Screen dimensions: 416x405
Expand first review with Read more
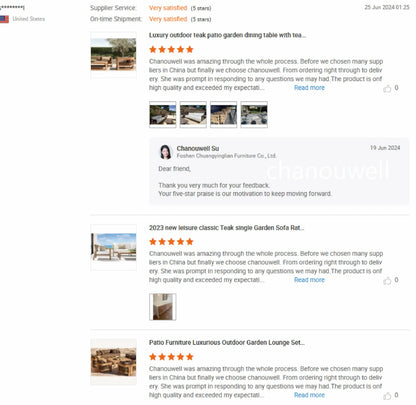[309, 88]
